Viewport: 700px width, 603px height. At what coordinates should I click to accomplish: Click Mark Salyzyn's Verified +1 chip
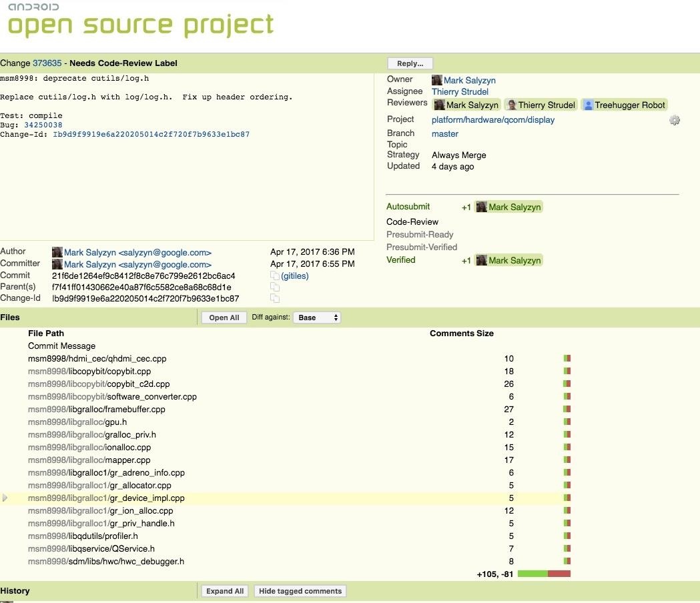click(508, 260)
